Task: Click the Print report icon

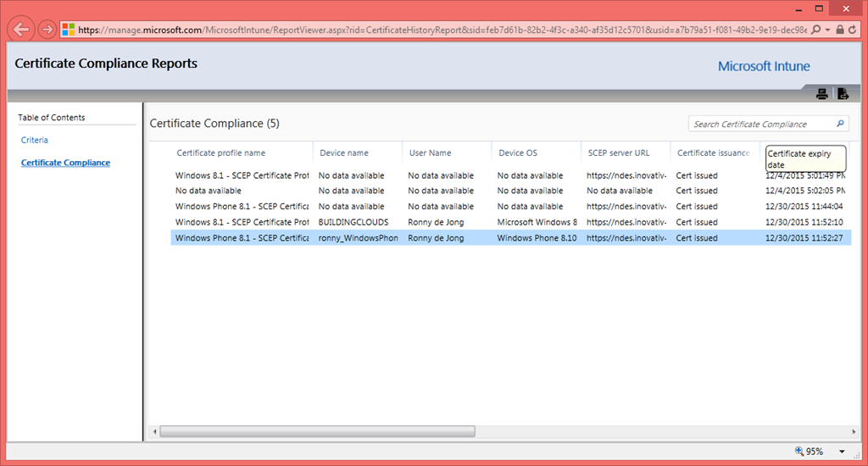Action: [821, 94]
